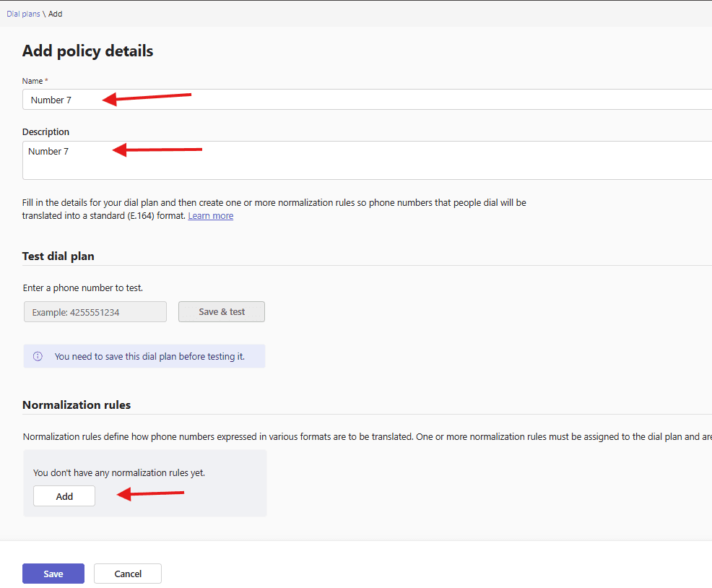Add a new normalization rule
The width and height of the screenshot is (712, 588).
(x=64, y=496)
